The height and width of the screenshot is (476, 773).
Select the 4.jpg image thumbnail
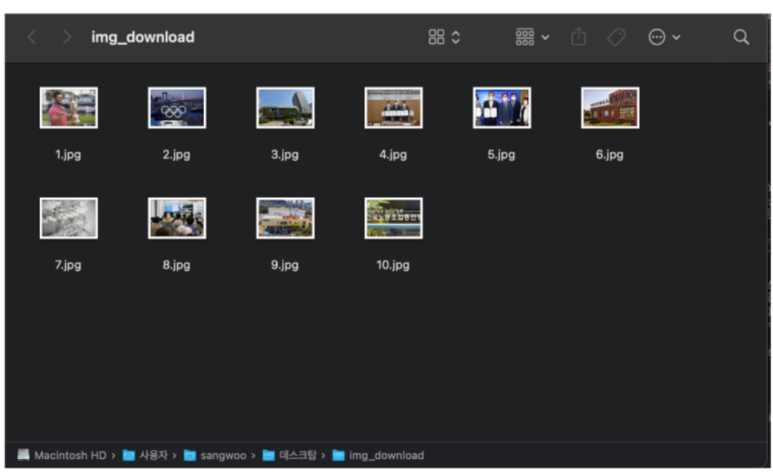(393, 108)
